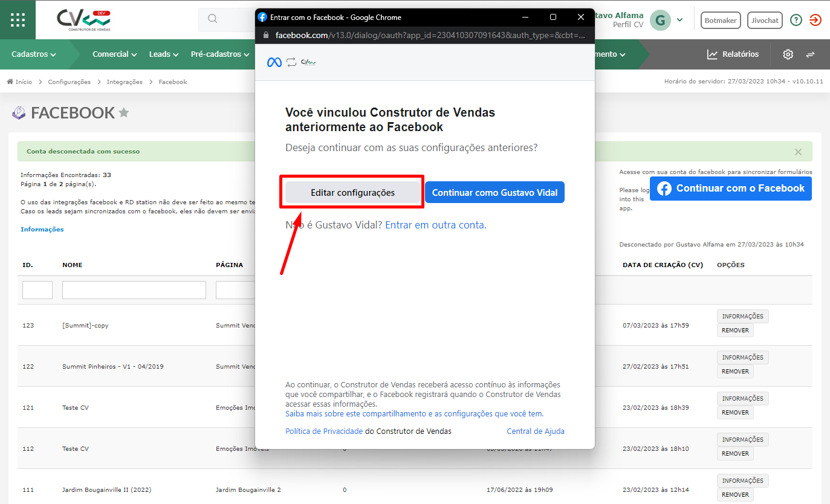Sort by DATA DE CRIAÇÃO (CV) header
830x504 pixels.
663,265
